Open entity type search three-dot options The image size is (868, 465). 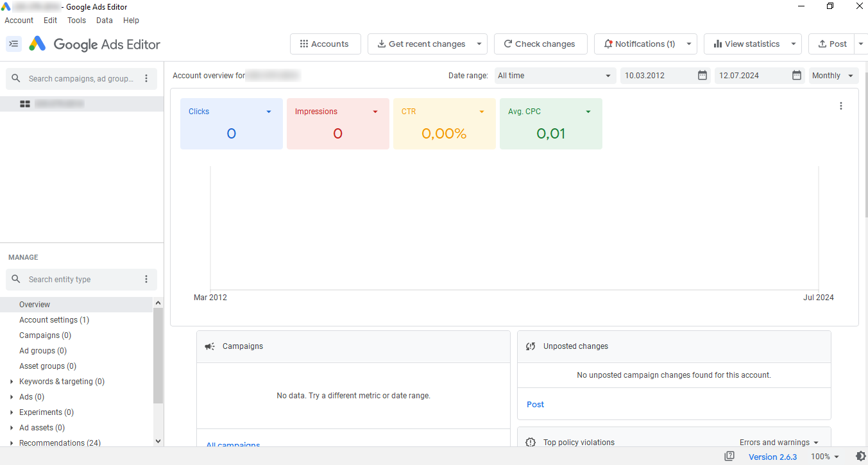coord(146,279)
